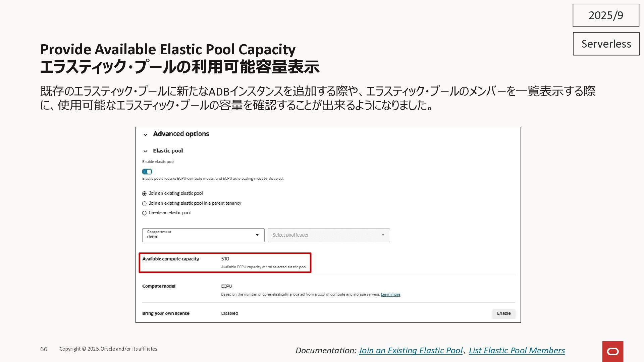Screen dimensions: 644x362
Task: Choose Create an elastic pool option
Action: click(x=145, y=213)
